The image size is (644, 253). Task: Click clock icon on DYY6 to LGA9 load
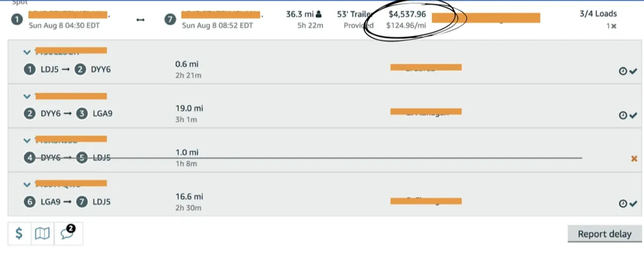tap(623, 115)
